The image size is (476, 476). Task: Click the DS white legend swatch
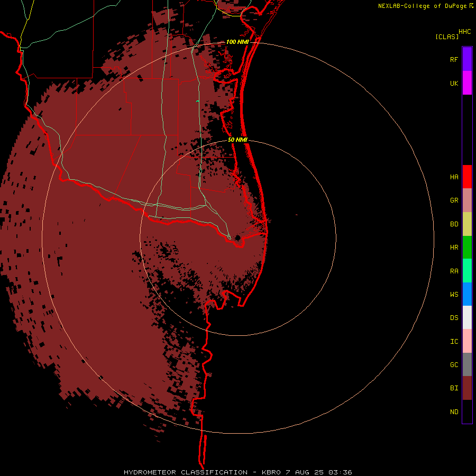click(467, 317)
